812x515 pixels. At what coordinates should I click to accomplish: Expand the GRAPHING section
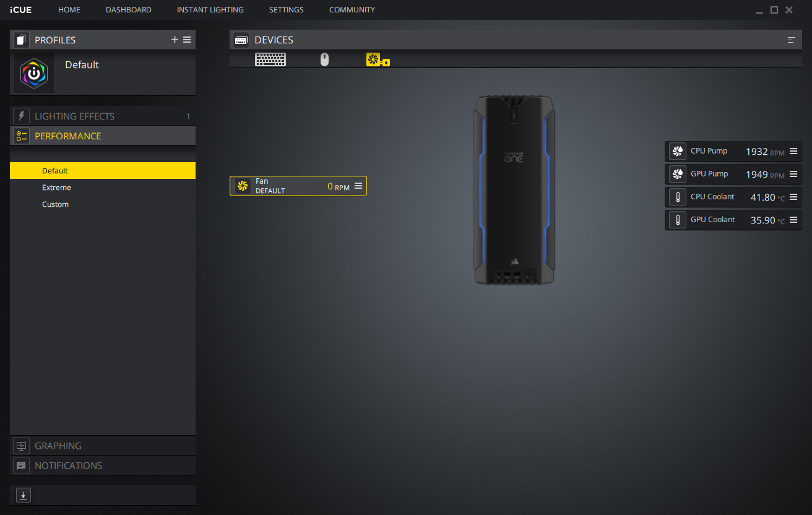[x=103, y=446]
